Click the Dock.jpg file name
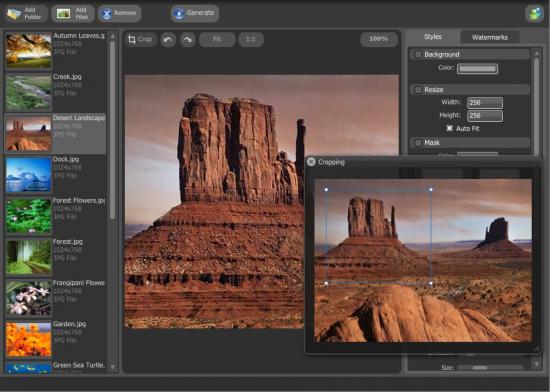 click(66, 159)
